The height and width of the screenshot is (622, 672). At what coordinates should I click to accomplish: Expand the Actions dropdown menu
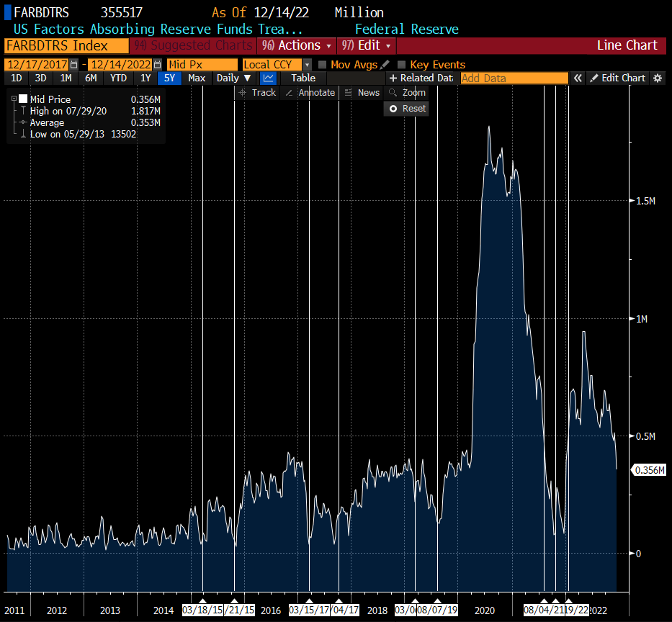pos(298,45)
